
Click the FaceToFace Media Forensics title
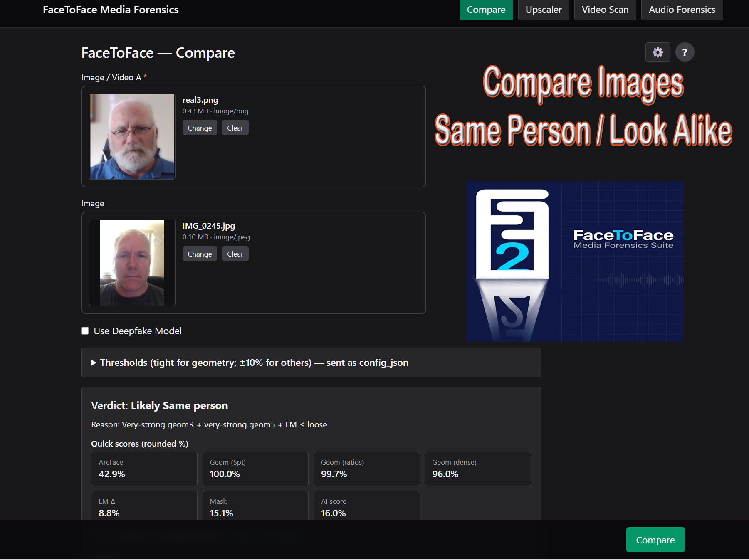[111, 10]
